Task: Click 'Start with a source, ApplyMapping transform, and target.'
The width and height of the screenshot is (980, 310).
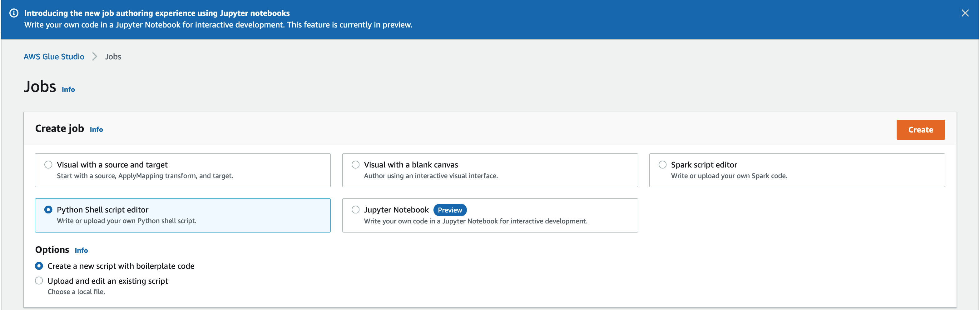Action: (145, 176)
